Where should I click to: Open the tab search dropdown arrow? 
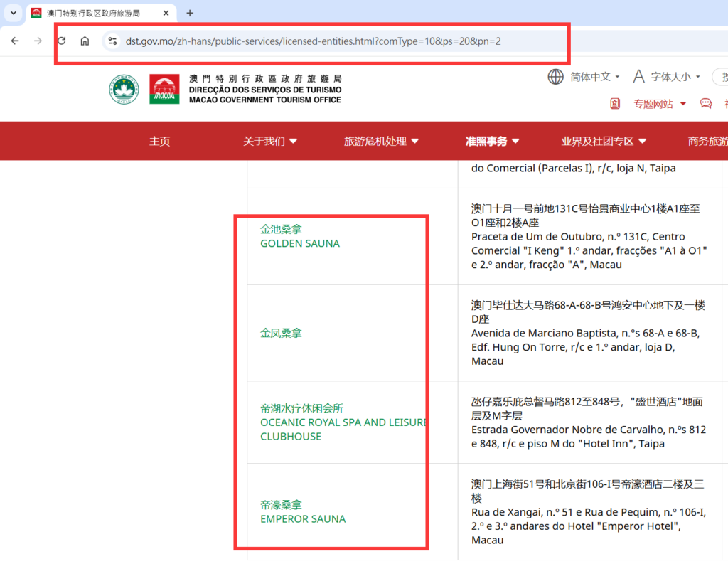coord(13,13)
